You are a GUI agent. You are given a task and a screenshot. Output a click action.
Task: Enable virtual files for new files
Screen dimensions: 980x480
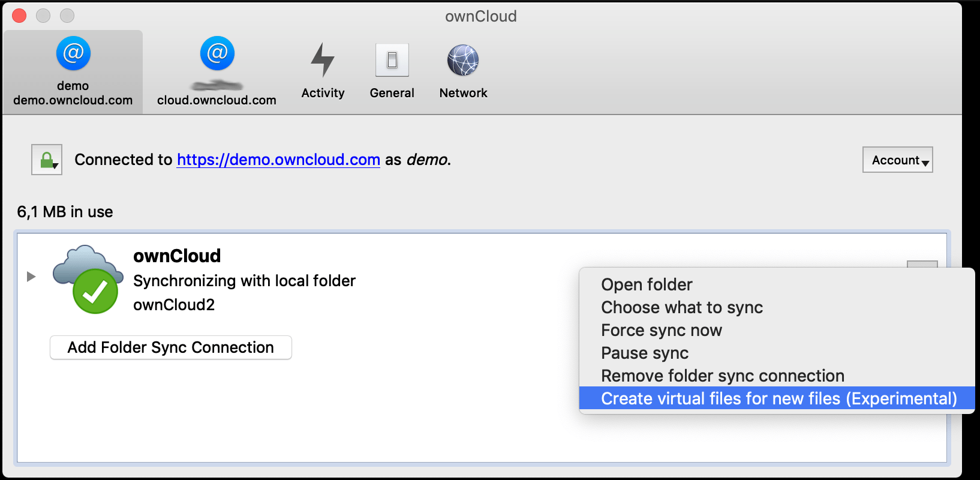point(778,398)
